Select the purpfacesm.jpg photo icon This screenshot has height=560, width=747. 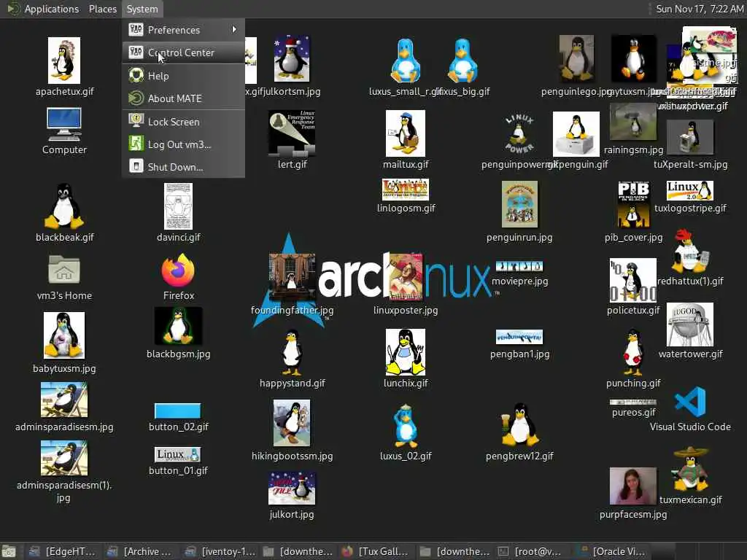(x=633, y=486)
